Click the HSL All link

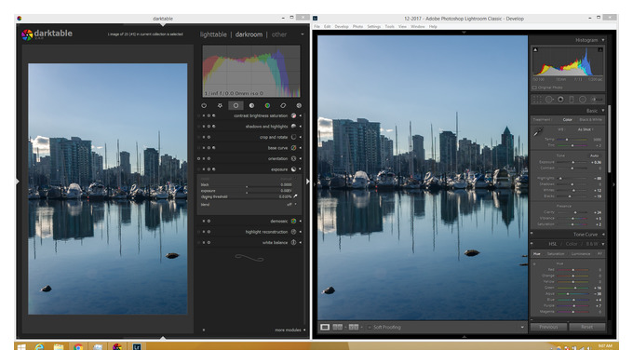tap(599, 254)
